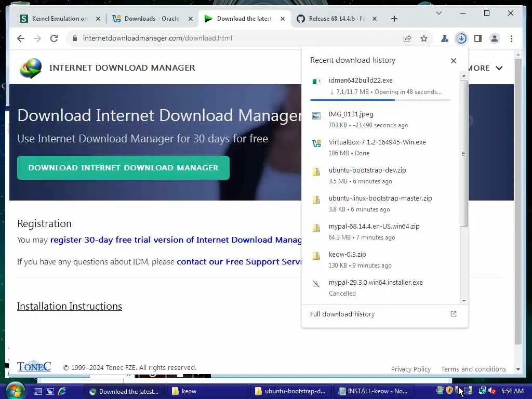
Task: Click the Full download history entry
Action: [385, 314]
